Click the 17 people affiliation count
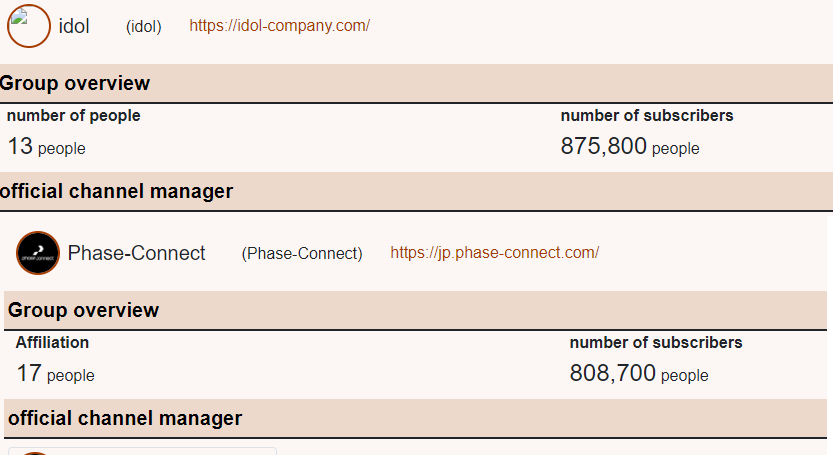The height and width of the screenshot is (455, 833). point(55,374)
